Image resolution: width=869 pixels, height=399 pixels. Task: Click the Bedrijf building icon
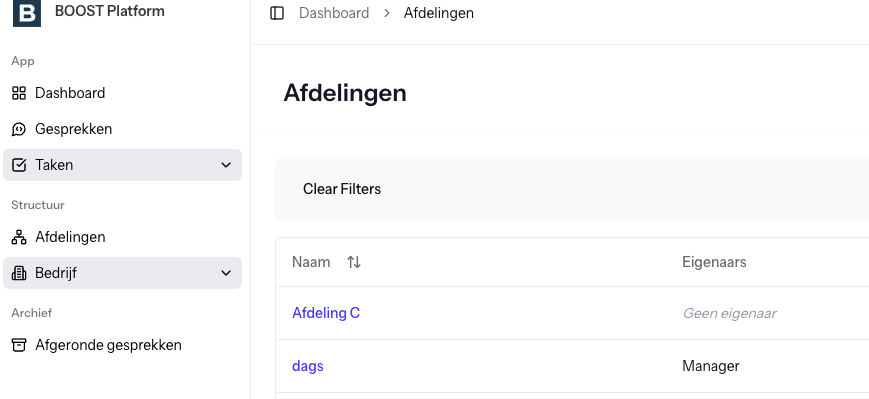pyautogui.click(x=19, y=273)
